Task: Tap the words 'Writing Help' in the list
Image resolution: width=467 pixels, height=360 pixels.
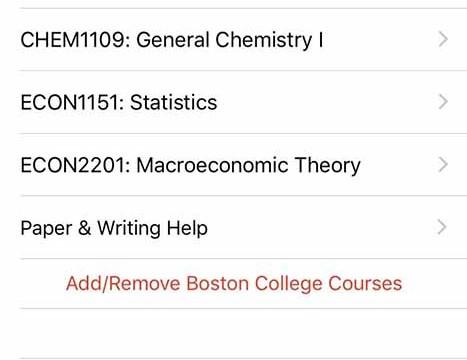Action: click(152, 228)
